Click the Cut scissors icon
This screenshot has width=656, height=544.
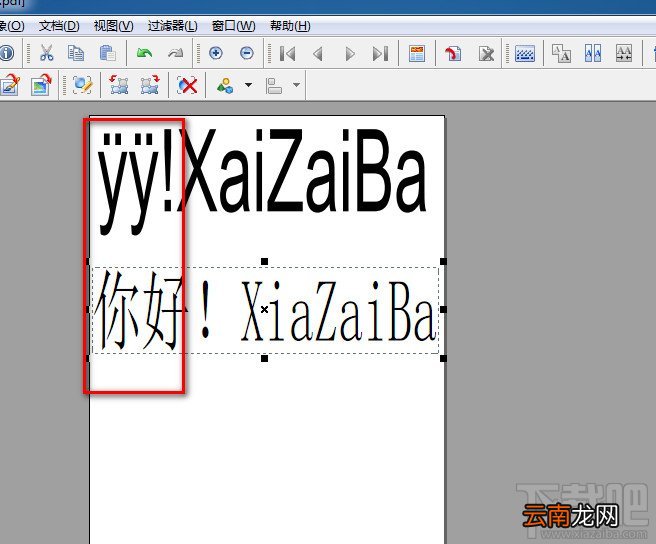(46, 53)
